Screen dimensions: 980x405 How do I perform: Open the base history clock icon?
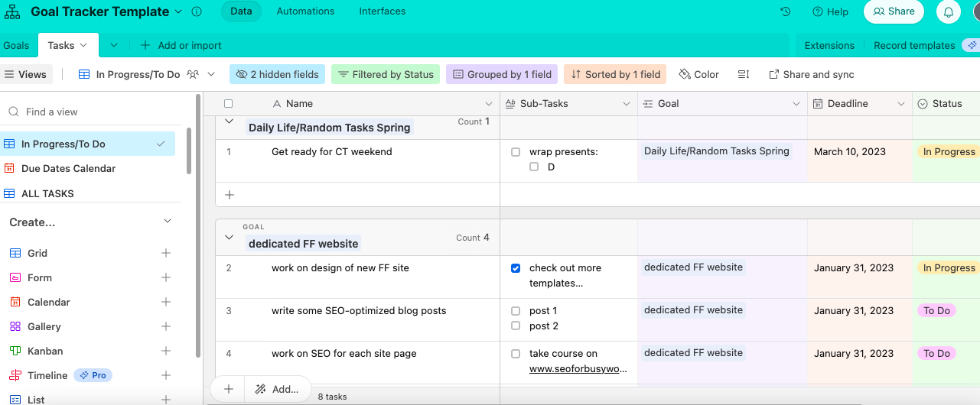(x=785, y=11)
